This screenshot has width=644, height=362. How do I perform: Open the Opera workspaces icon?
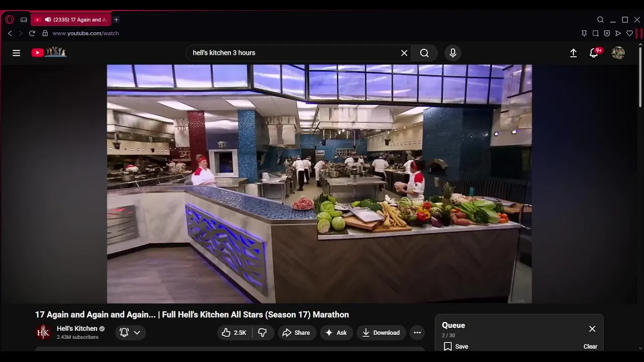[24, 20]
